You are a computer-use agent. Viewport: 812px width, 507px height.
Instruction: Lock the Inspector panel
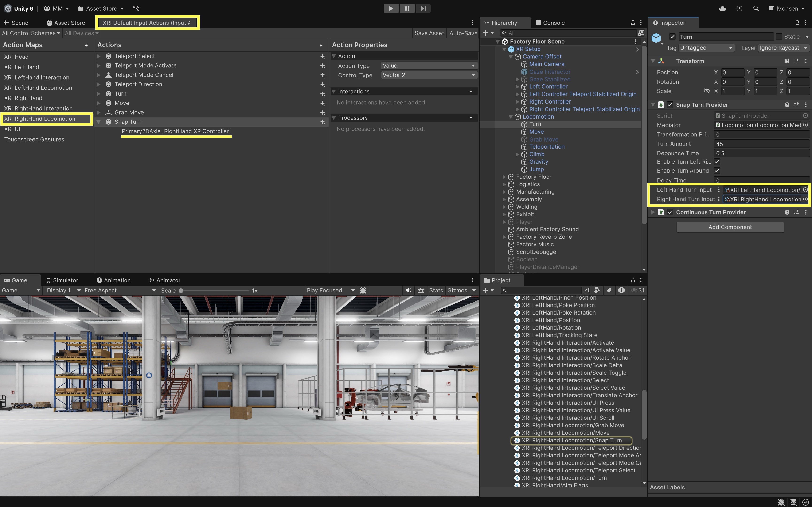797,23
